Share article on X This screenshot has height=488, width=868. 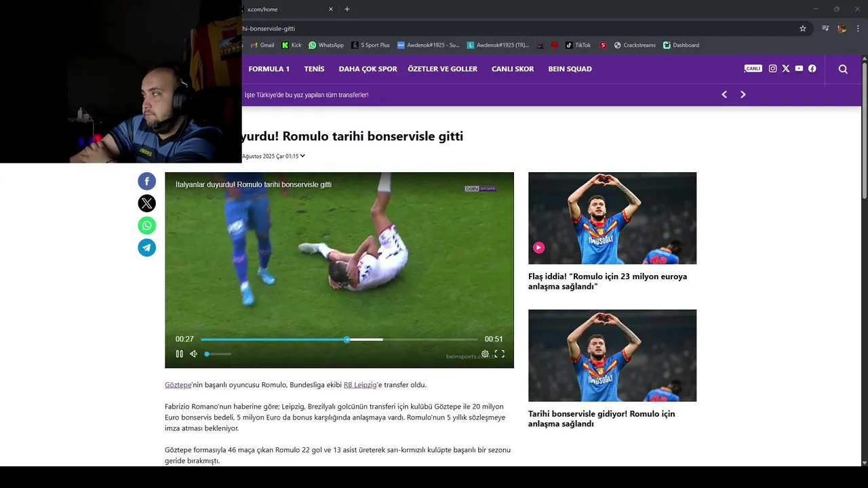pos(146,203)
